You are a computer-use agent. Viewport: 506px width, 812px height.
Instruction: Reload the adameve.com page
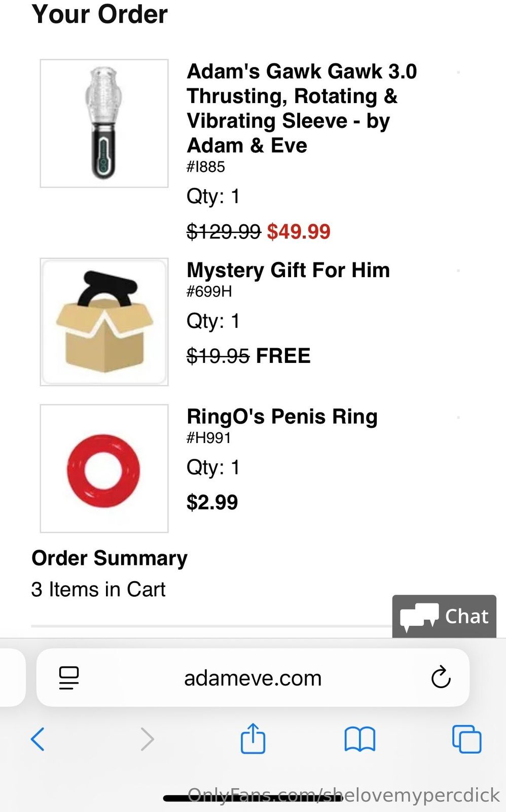tap(441, 677)
